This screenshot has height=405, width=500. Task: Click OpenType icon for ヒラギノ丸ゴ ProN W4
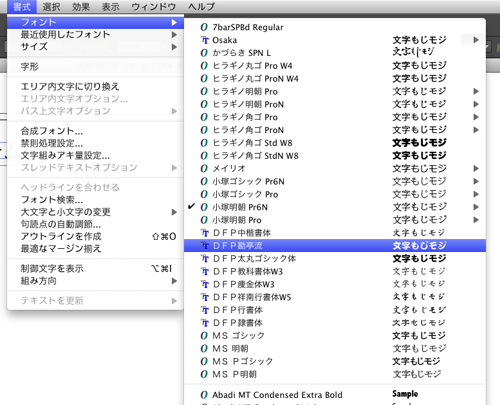tap(204, 78)
